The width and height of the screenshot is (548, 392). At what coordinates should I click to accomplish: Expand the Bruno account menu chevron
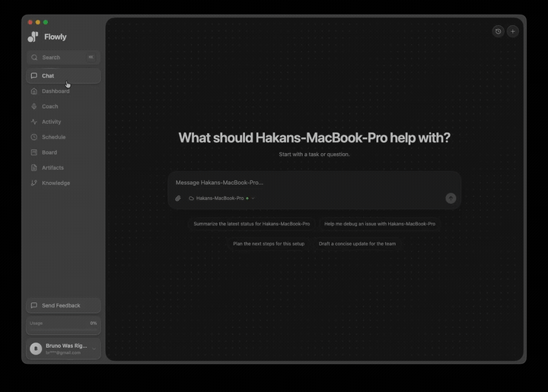94,349
